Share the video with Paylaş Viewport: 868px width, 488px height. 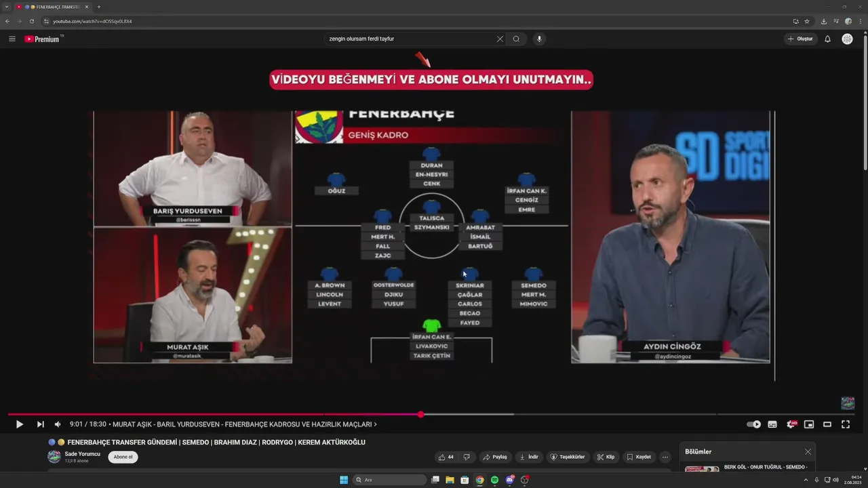click(x=495, y=457)
